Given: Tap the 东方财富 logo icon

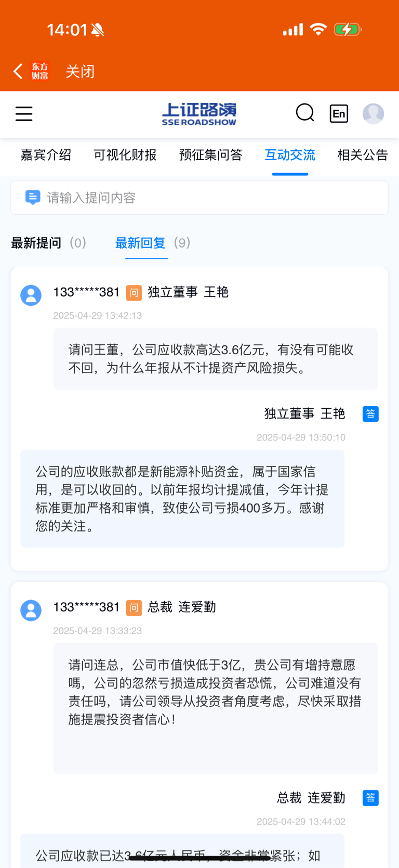Looking at the screenshot, I should point(40,71).
